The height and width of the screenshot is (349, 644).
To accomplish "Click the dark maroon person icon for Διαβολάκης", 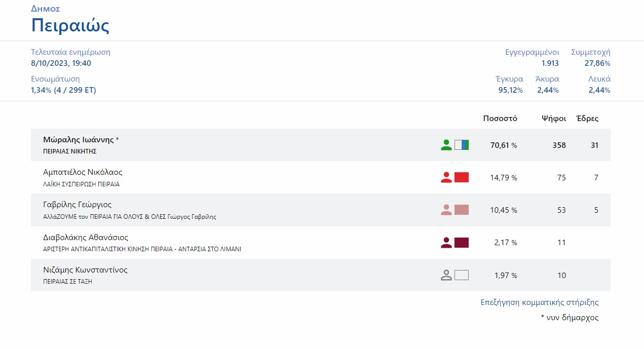I will pyautogui.click(x=446, y=243).
